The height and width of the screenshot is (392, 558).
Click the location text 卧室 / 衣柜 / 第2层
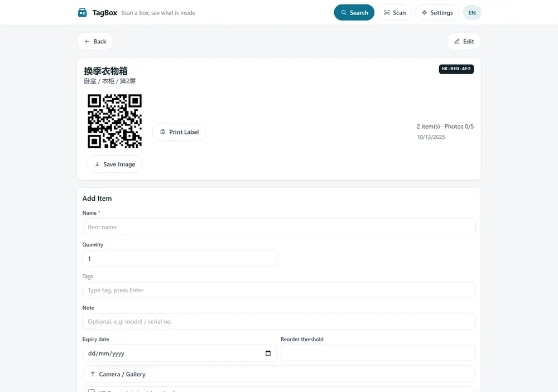[x=109, y=81]
